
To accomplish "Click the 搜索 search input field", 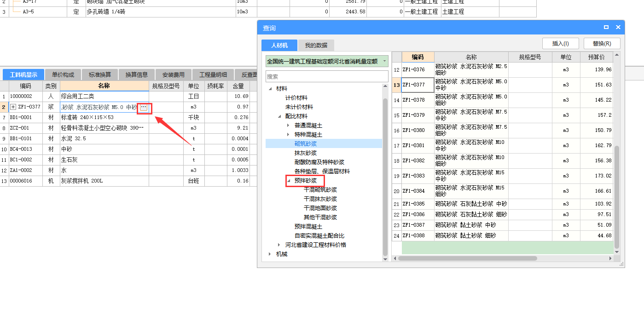I will (x=327, y=77).
